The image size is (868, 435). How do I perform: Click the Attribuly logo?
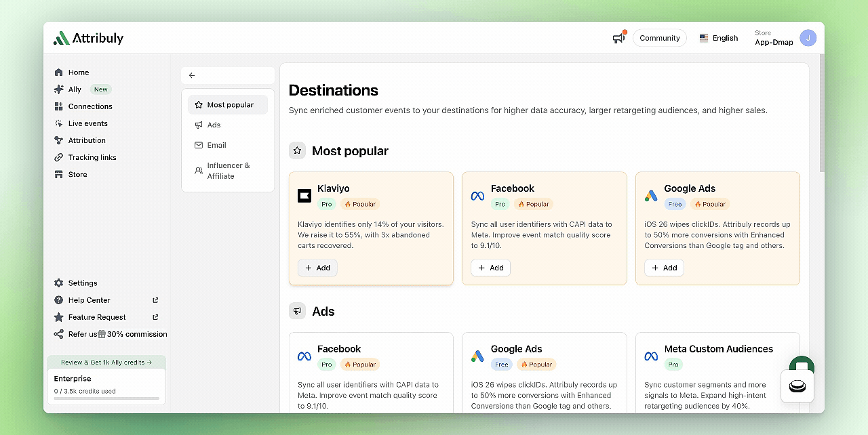89,38
